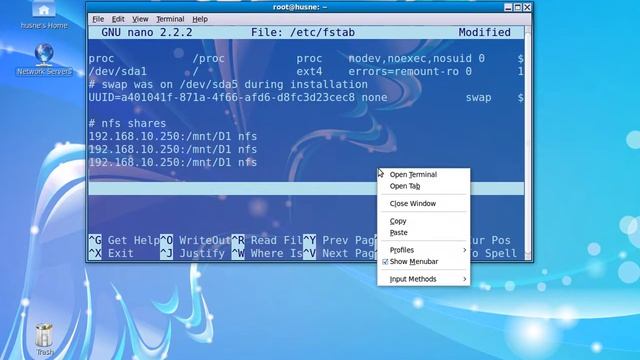Click 'nodev,noexec,nosuid' options text

410,58
